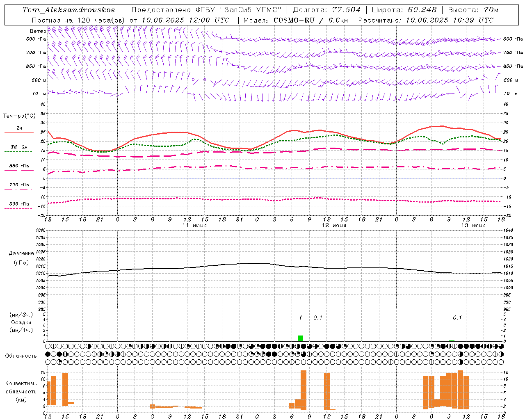Click the 'Тем-ра(°C)' temperature axis title

[19, 116]
